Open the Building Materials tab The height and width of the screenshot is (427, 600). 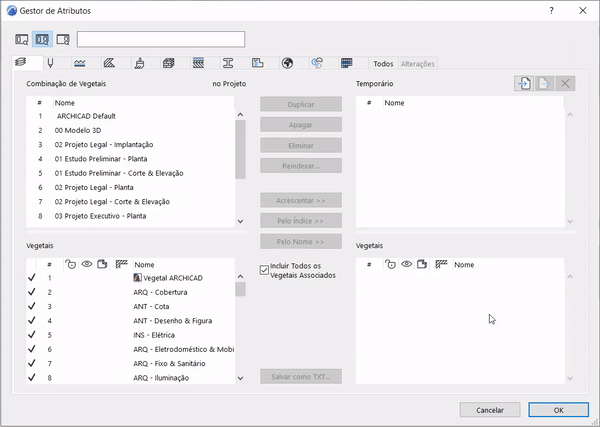click(168, 63)
